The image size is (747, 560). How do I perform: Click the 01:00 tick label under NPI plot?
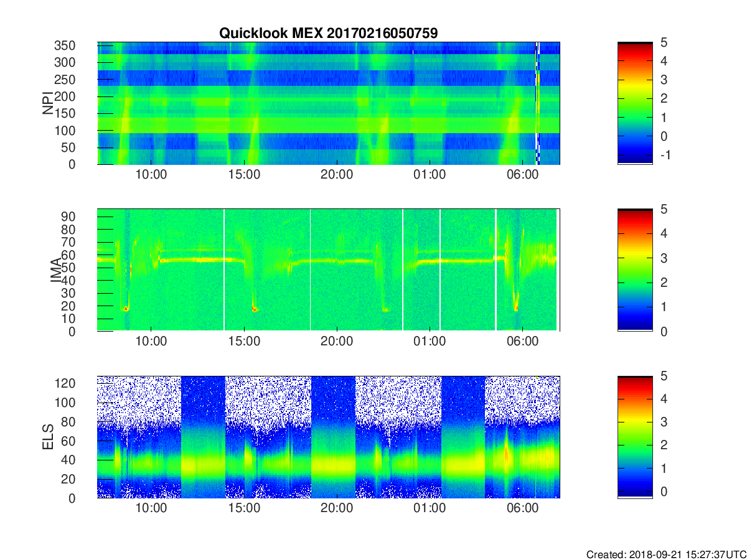[430, 175]
